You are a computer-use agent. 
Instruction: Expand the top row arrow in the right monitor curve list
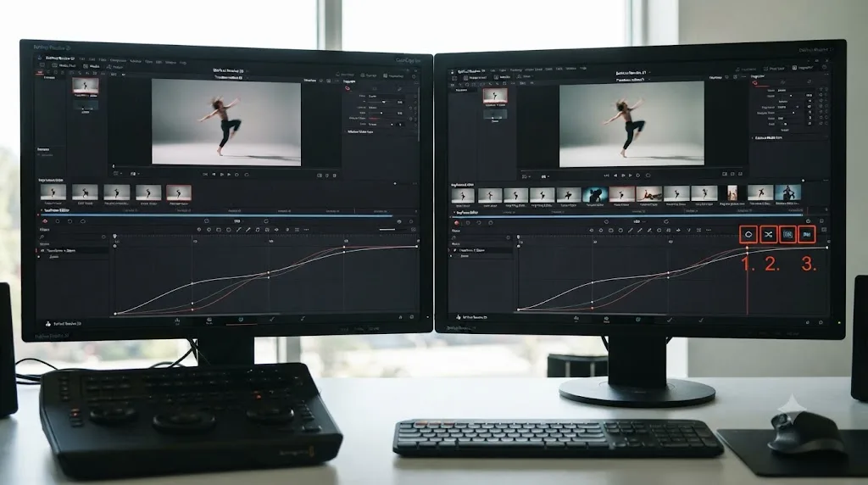455,250
